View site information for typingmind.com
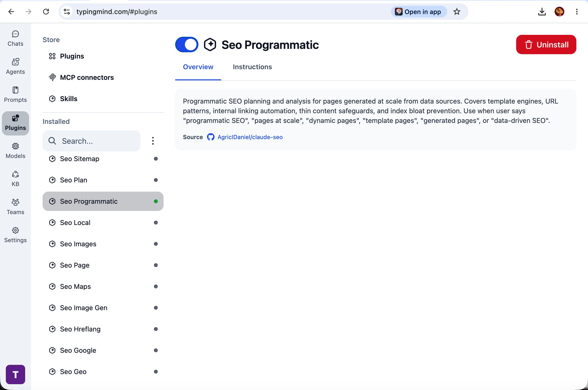This screenshot has width=588, height=390. [x=67, y=12]
